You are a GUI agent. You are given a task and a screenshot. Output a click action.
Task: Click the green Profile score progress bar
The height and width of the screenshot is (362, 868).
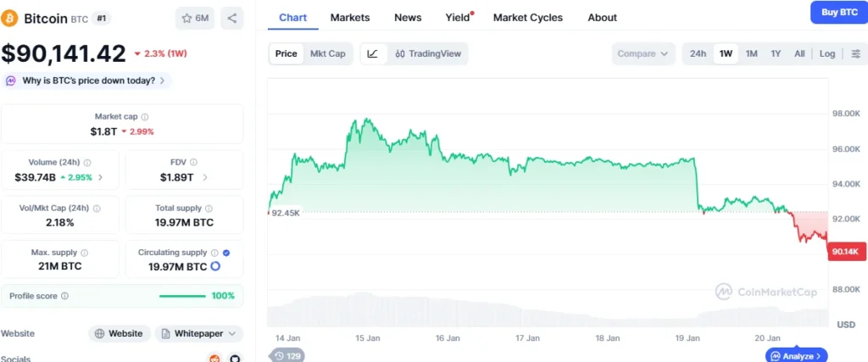(182, 296)
